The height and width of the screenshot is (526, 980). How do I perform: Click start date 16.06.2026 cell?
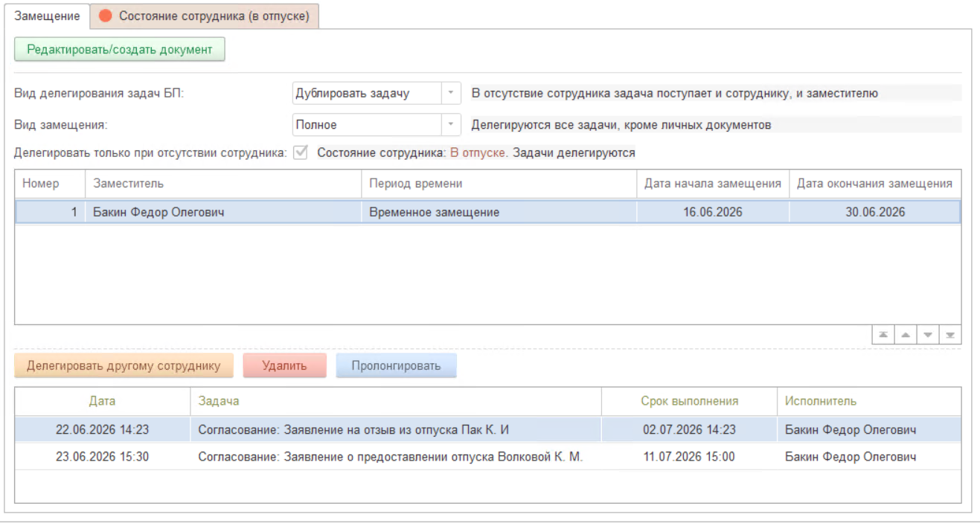(x=713, y=212)
